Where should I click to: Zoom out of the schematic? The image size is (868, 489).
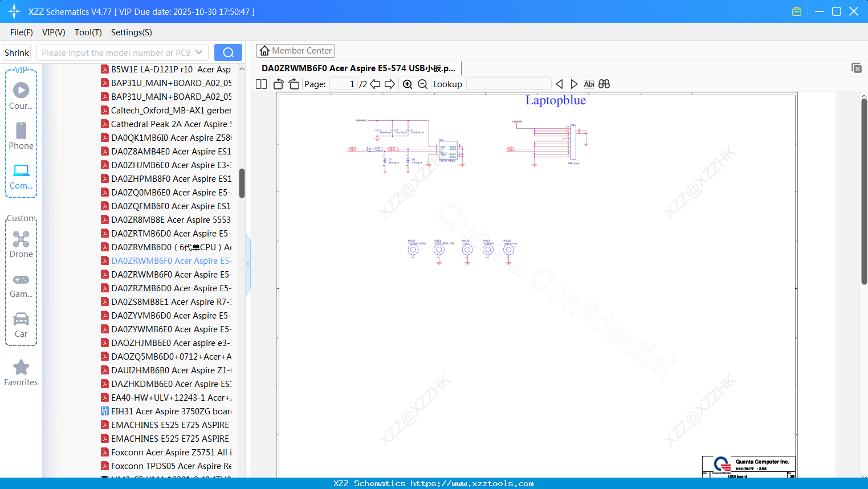click(x=422, y=84)
